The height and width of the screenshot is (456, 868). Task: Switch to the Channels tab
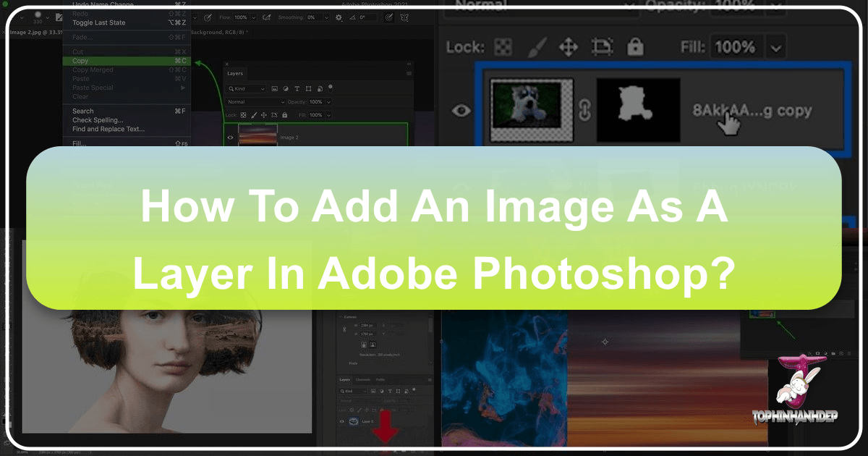[363, 379]
